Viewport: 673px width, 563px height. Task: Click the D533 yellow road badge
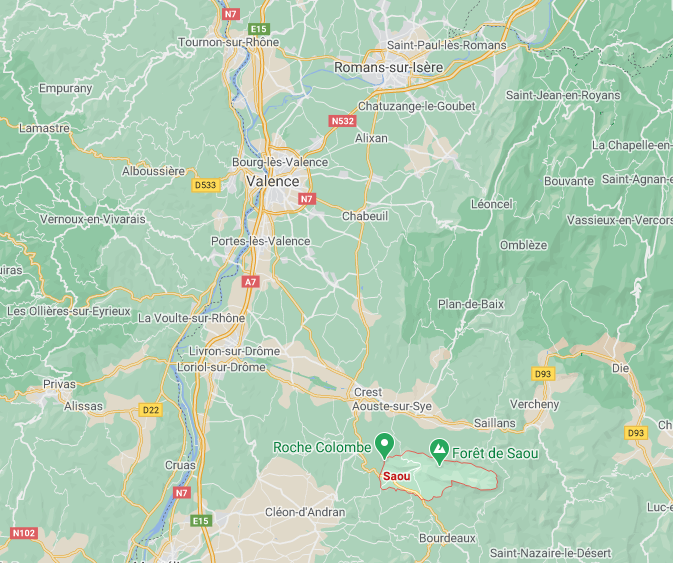pyautogui.click(x=206, y=185)
